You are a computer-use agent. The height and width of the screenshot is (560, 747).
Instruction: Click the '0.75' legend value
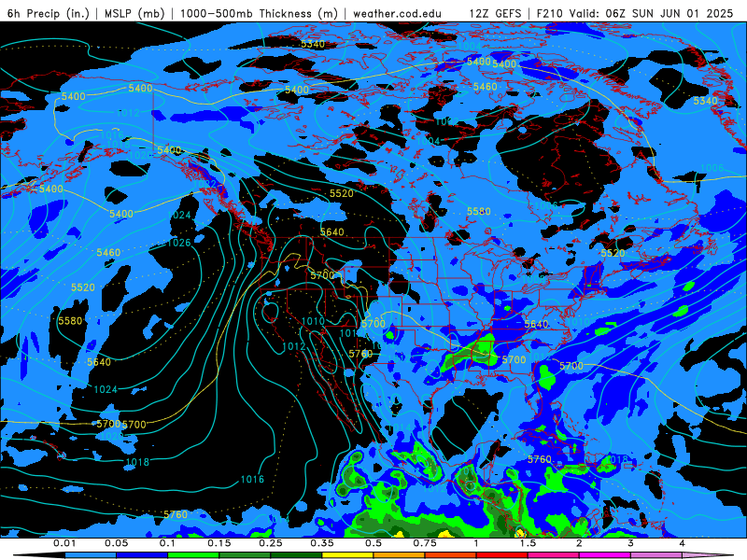[425, 543]
